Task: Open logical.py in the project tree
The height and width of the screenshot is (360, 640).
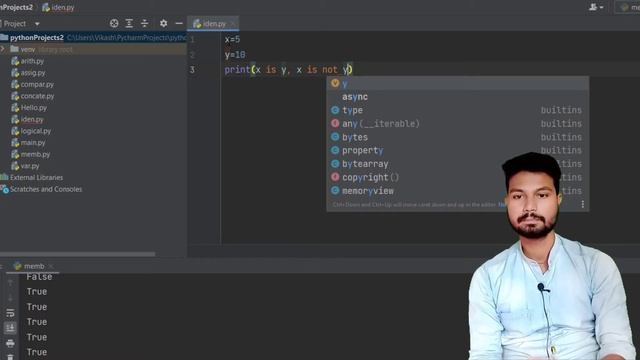Action: tap(36, 131)
